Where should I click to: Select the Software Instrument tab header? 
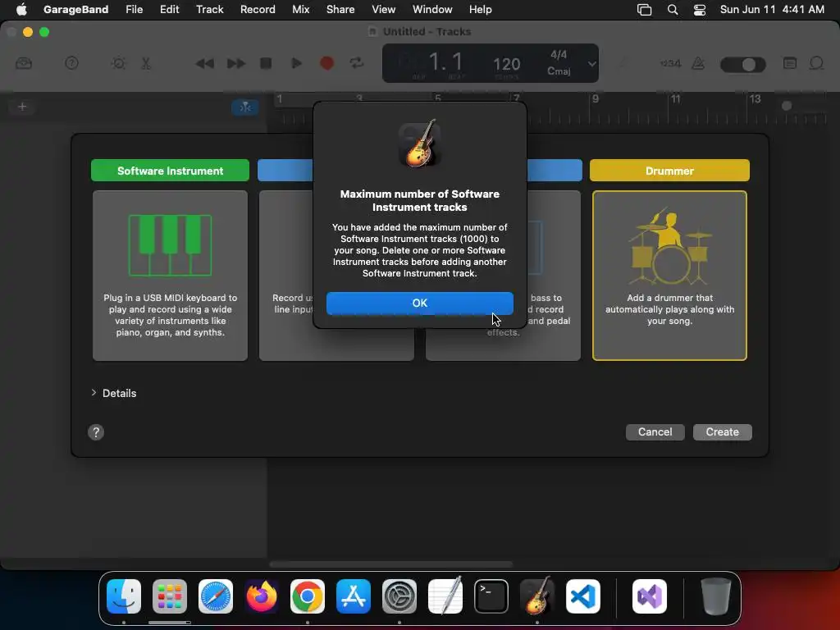pyautogui.click(x=170, y=171)
